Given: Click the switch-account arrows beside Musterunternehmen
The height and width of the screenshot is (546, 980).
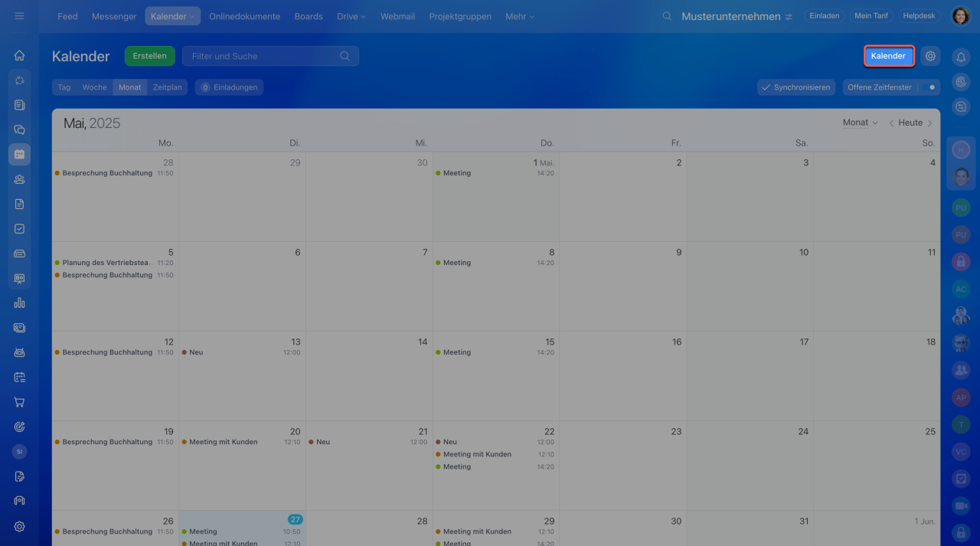Looking at the screenshot, I should (x=789, y=16).
